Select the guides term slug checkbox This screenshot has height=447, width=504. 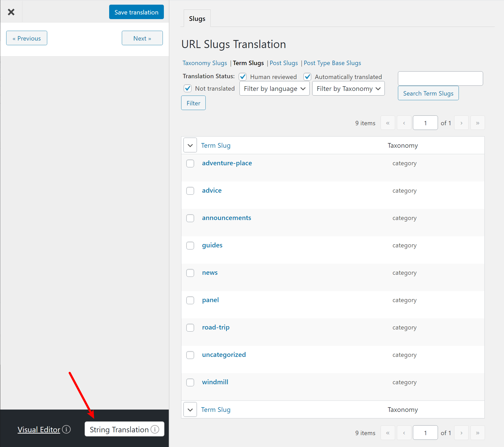190,246
